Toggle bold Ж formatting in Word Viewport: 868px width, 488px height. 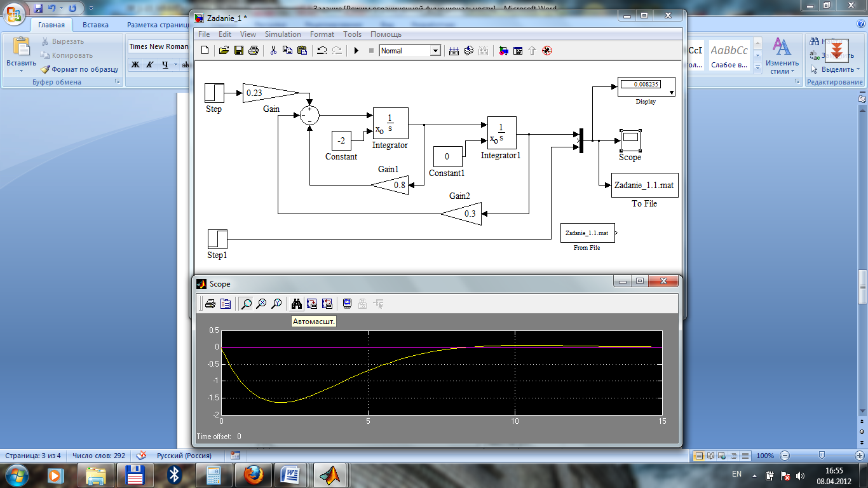click(x=135, y=64)
